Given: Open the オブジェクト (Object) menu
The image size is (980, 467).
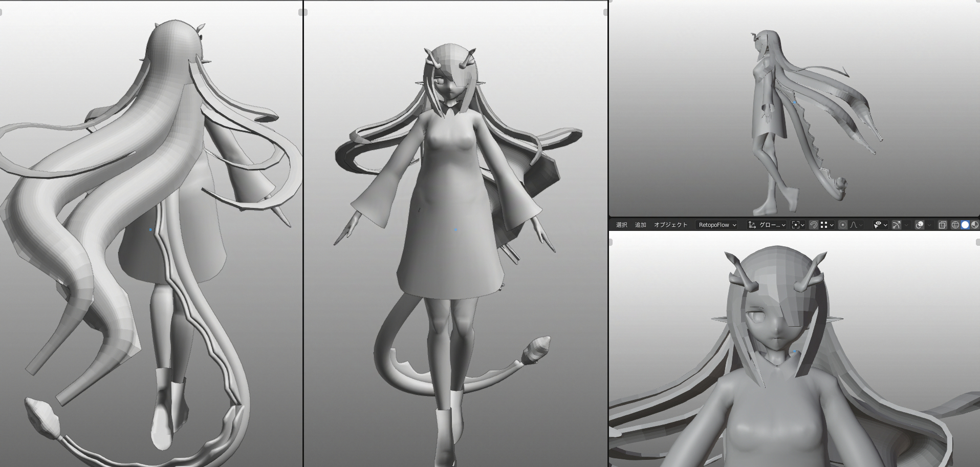Looking at the screenshot, I should click(670, 225).
